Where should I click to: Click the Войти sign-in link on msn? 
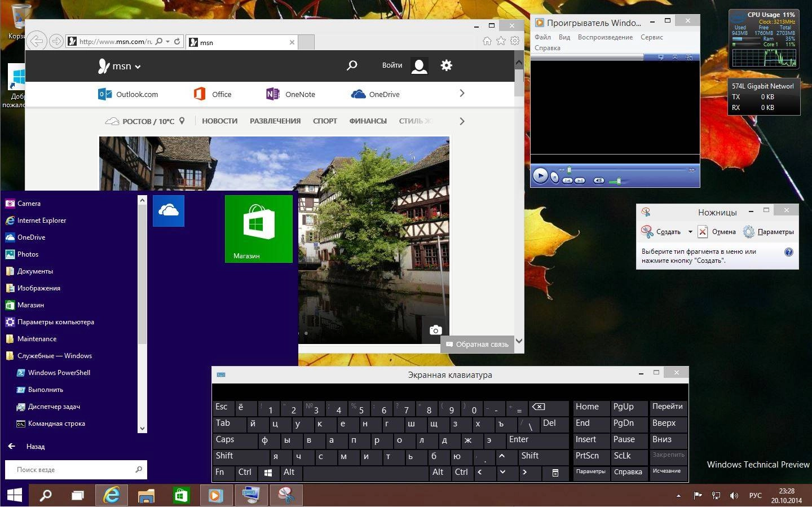[x=392, y=65]
